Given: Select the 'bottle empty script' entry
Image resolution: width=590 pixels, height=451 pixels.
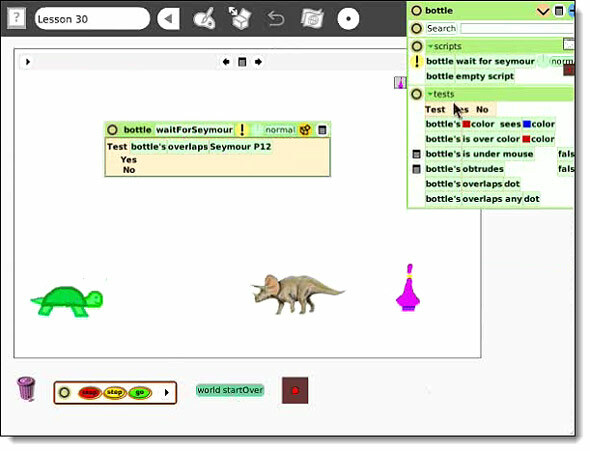Looking at the screenshot, I should 470,76.
